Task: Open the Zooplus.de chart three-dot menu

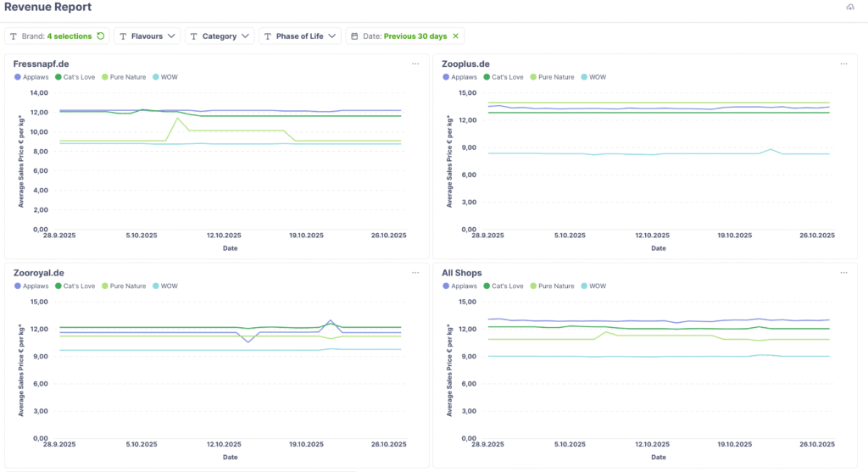Action: pos(843,64)
